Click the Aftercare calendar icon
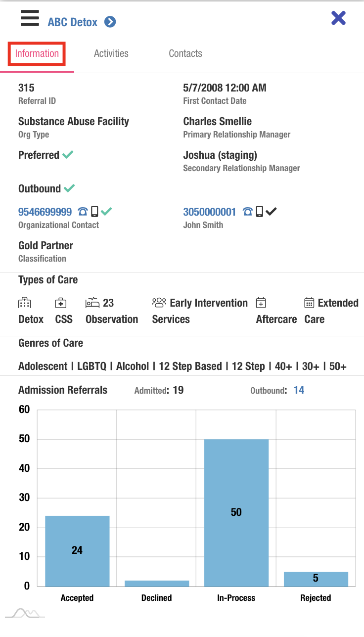Viewport: 364px width, 637px height. [261, 303]
